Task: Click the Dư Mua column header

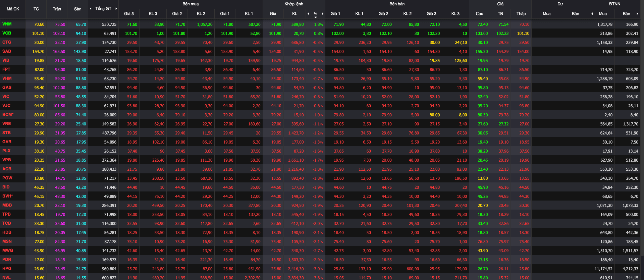Action: coord(546,14)
